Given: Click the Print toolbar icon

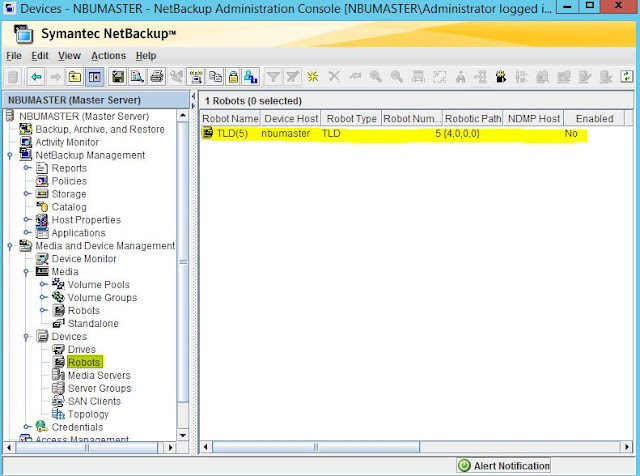Looking at the screenshot, I should coord(157,77).
